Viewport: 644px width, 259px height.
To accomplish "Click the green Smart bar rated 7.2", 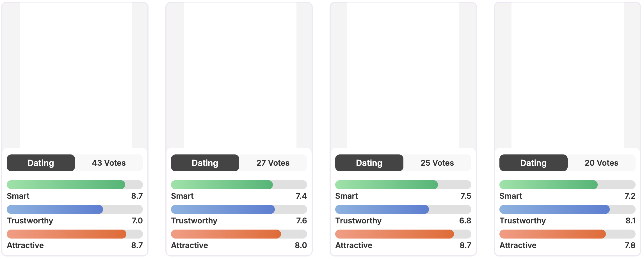I will coord(548,185).
